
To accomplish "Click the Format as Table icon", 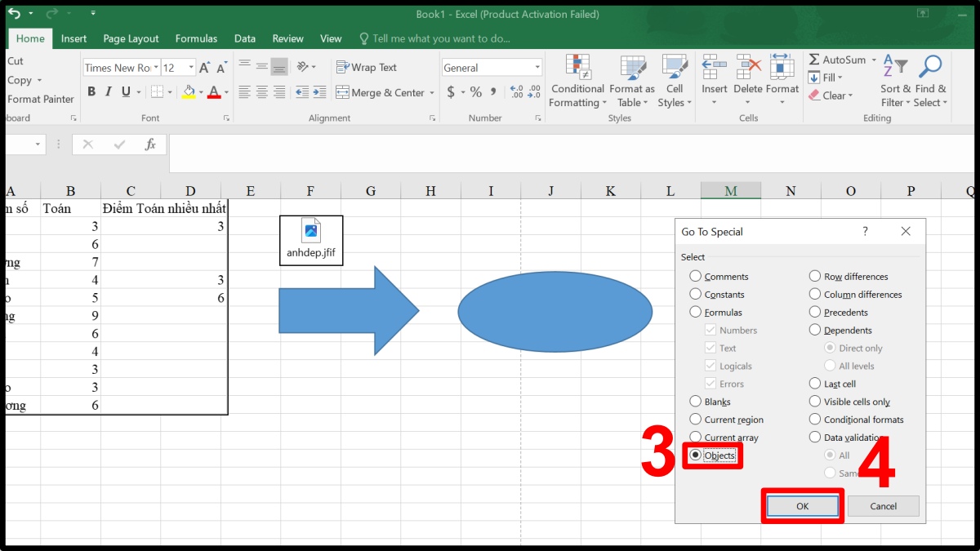I will pyautogui.click(x=632, y=82).
